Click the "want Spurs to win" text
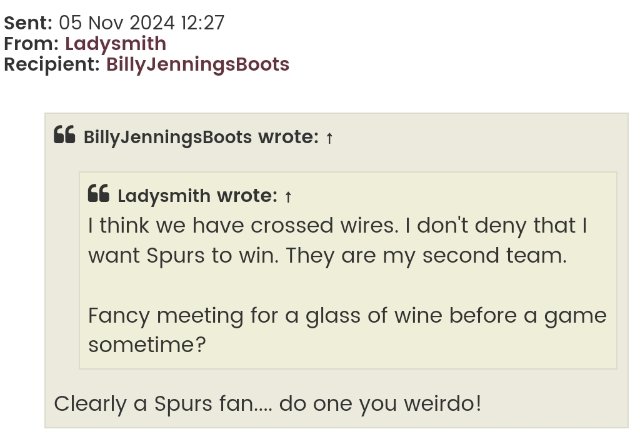Viewport: 640px width, 444px height. [x=180, y=255]
